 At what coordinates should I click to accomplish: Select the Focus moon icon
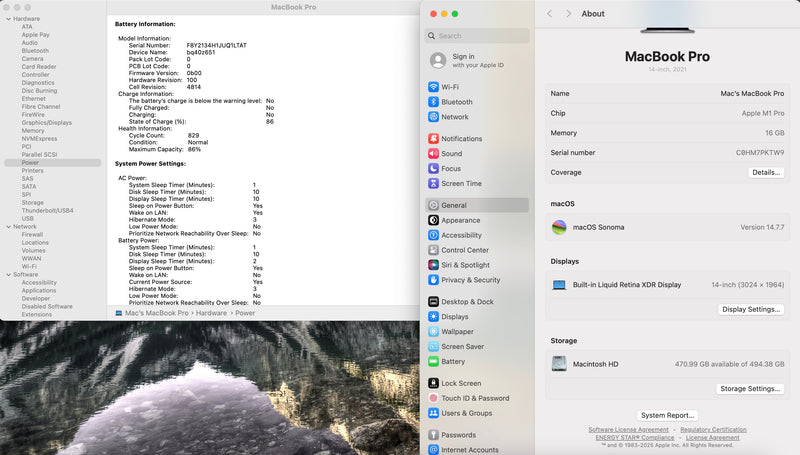pos(433,168)
